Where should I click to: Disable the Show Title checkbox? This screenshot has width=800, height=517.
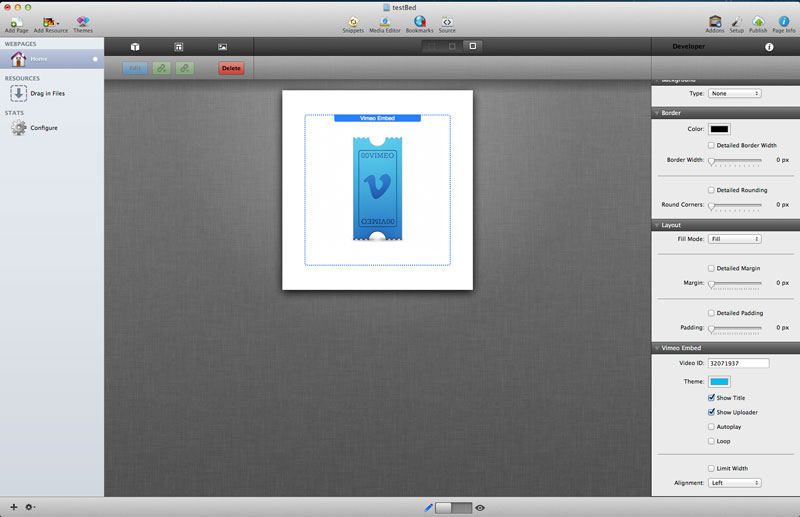click(x=711, y=398)
